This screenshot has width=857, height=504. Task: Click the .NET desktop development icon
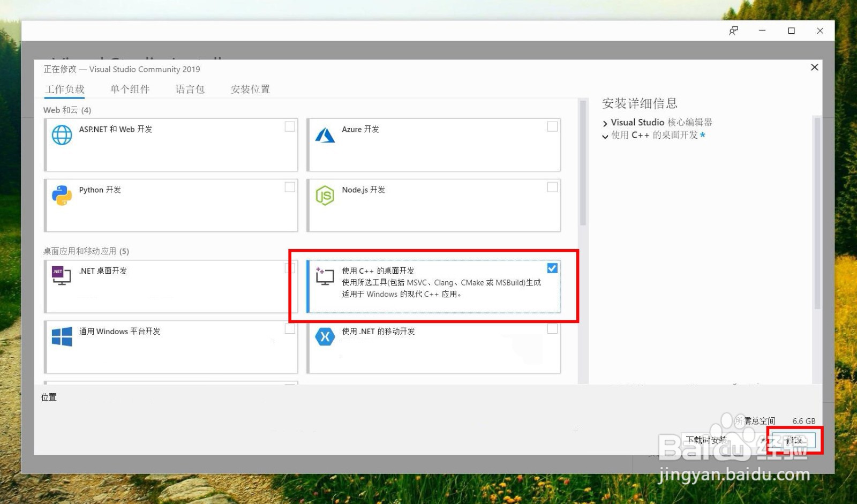click(x=61, y=275)
